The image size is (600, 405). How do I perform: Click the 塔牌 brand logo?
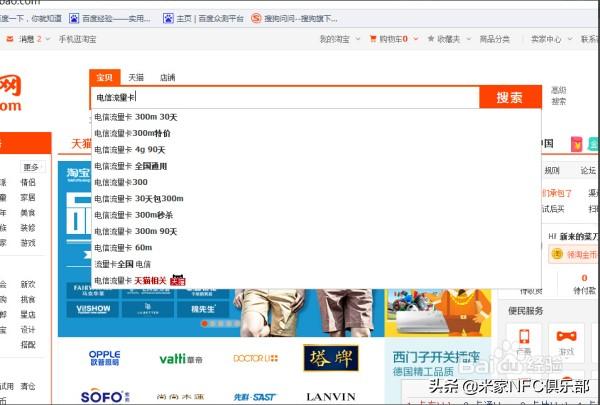331,358
